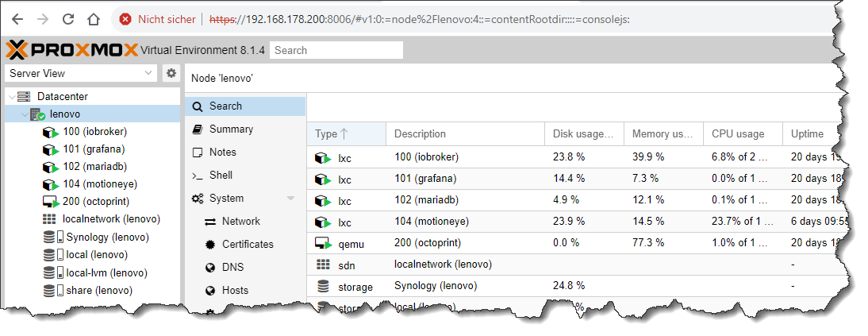The width and height of the screenshot is (868, 336).
Task: Sort by the Disk usage column header
Action: coord(584,133)
